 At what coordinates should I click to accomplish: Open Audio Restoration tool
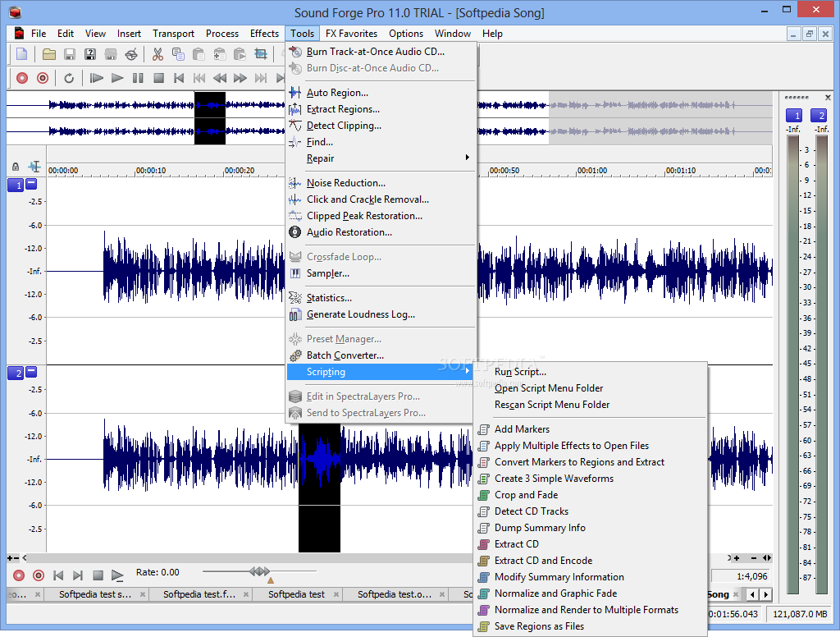(x=381, y=232)
